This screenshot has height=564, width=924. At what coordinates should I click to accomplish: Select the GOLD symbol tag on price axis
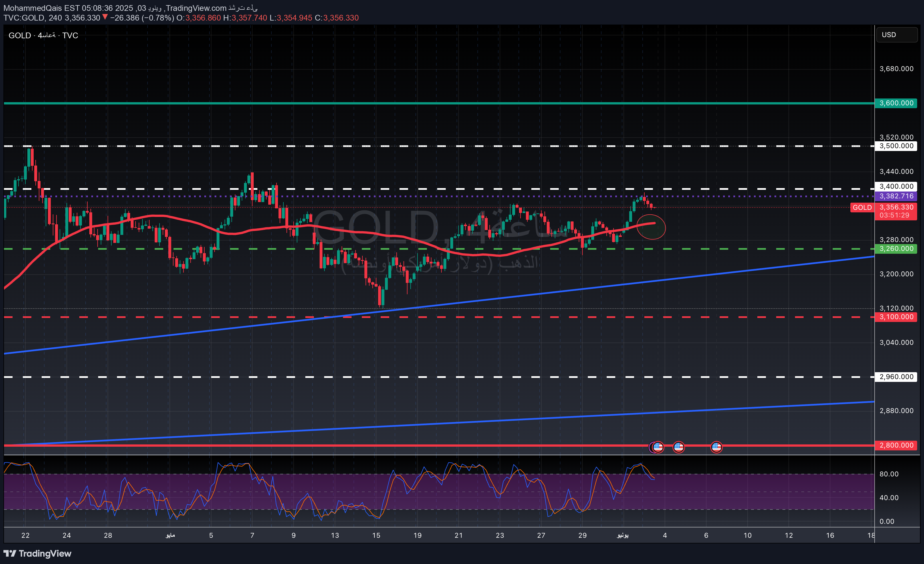(x=862, y=208)
